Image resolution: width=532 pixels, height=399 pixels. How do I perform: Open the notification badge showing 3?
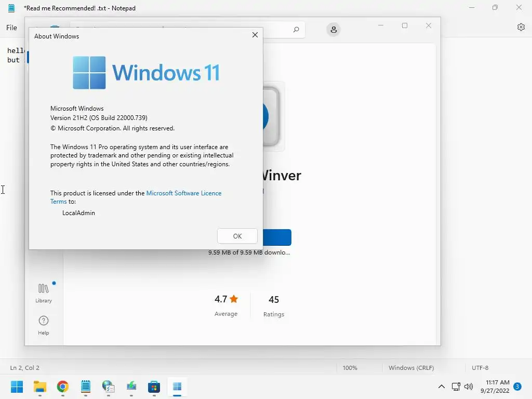(517, 387)
